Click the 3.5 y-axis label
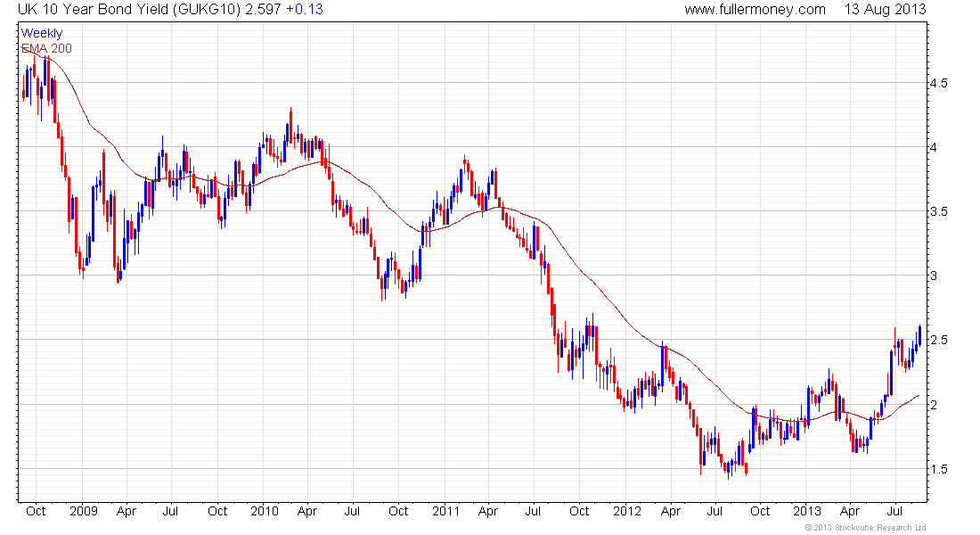 pos(939,211)
